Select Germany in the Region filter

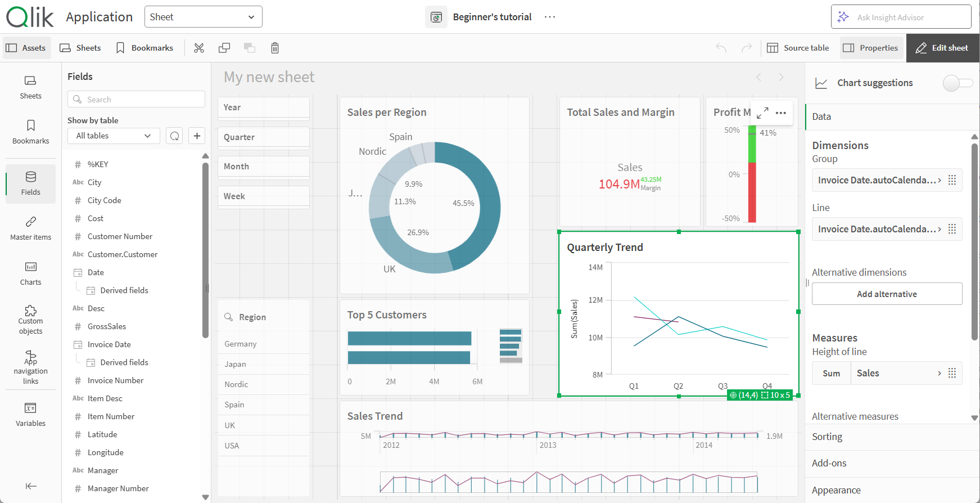coord(264,344)
